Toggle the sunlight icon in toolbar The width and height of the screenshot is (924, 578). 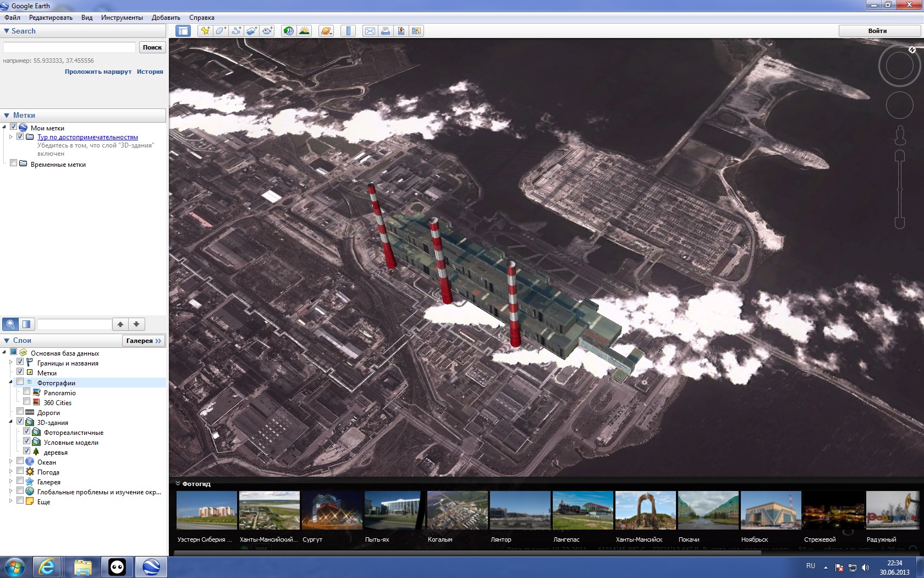[304, 31]
